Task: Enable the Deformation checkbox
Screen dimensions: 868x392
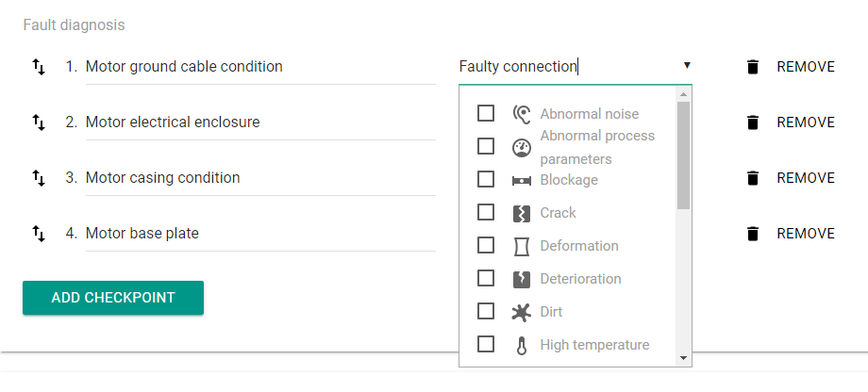Action: [486, 245]
